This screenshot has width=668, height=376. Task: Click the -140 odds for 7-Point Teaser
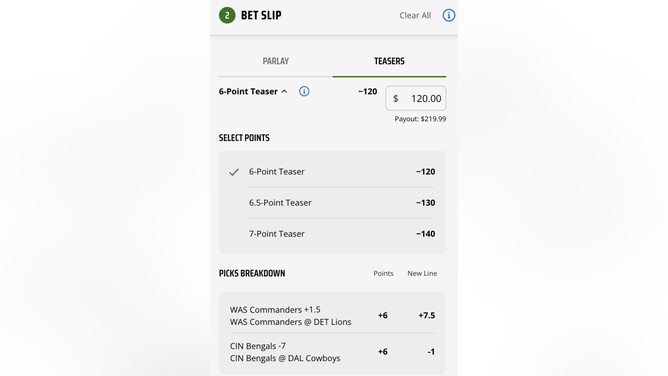(426, 234)
